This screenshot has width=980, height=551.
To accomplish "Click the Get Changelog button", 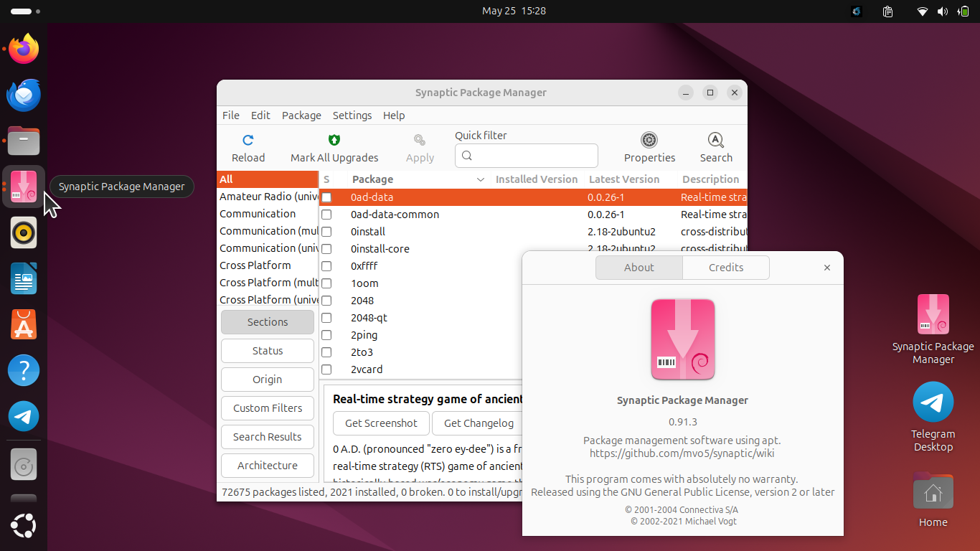I will pos(479,423).
